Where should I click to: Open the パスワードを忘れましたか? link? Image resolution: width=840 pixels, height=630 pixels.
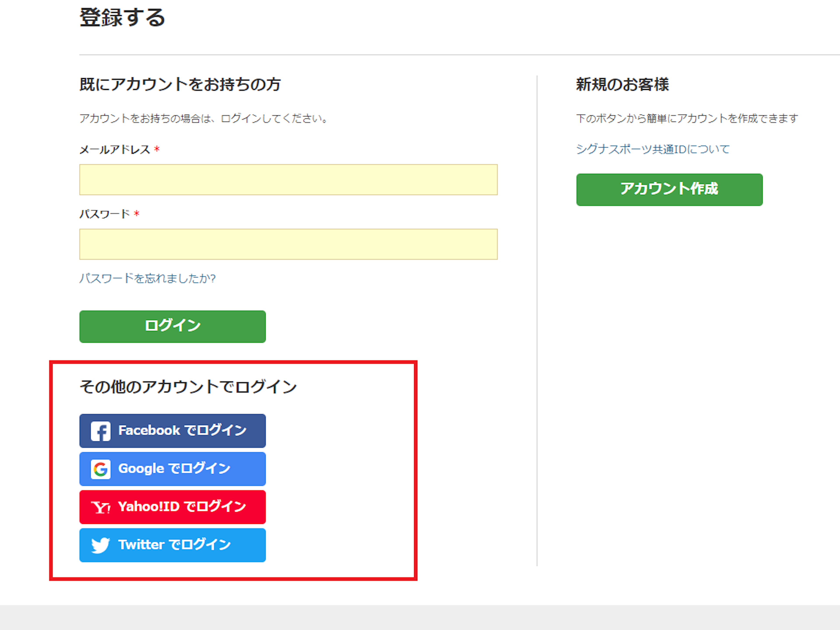click(147, 278)
